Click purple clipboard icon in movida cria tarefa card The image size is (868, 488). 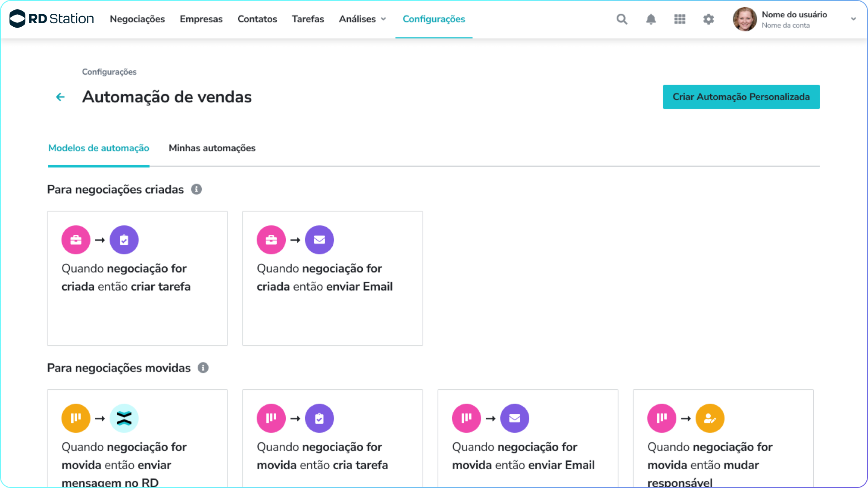click(x=319, y=418)
